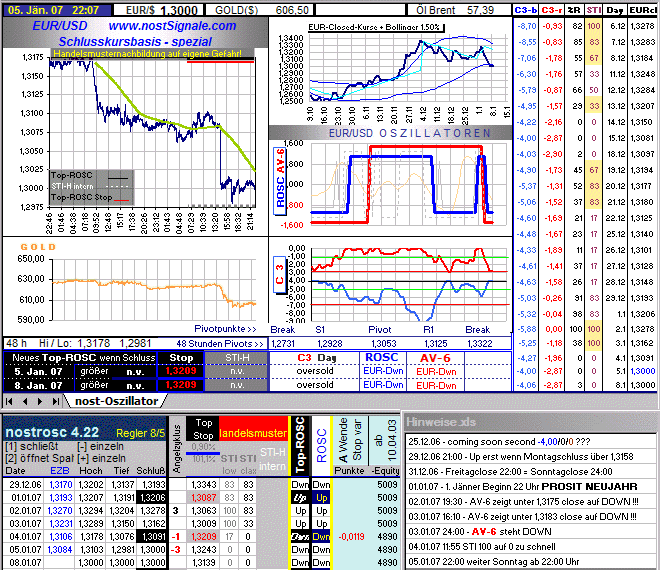Click the EURcl column header
This screenshot has height=570, width=660.
pos(643,11)
